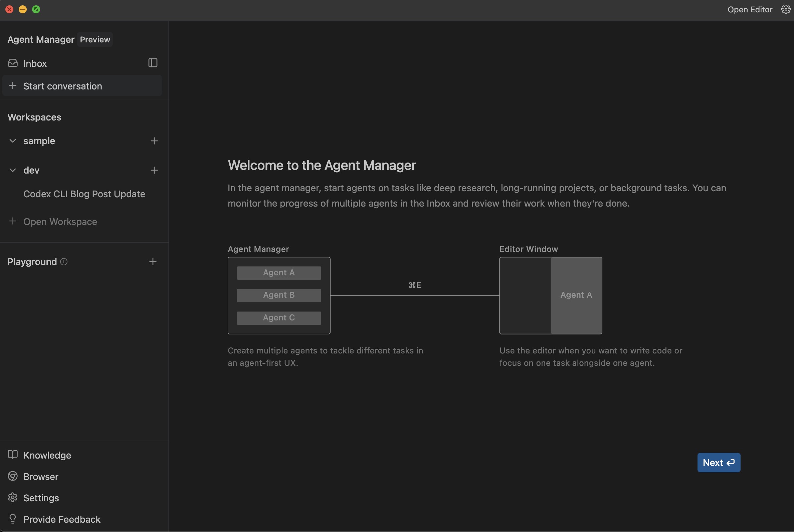The image size is (794, 532).
Task: Click plus icon beside Playground
Action: (x=153, y=262)
